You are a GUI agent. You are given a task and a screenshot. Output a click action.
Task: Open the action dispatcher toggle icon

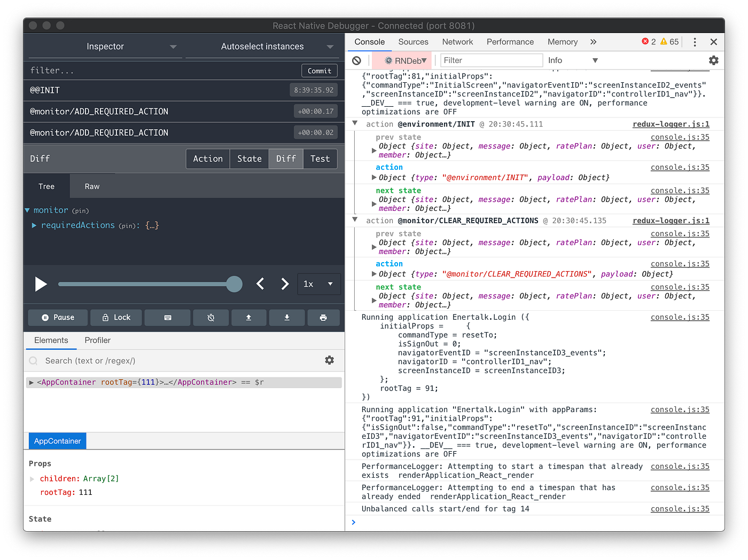[211, 317]
